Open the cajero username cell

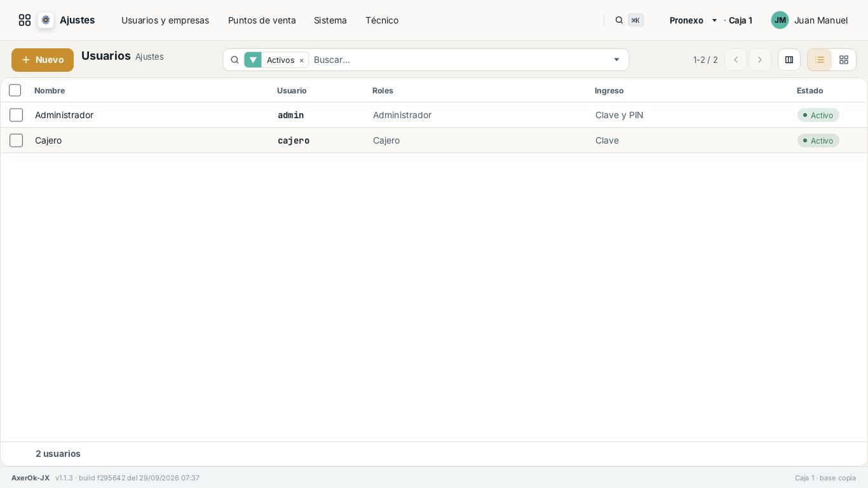point(294,140)
